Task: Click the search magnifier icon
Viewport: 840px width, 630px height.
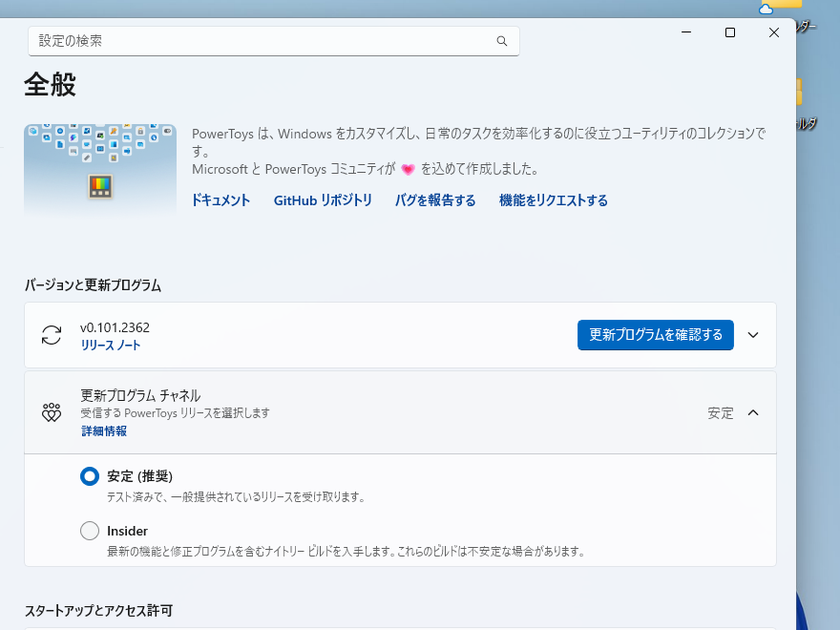Action: click(501, 41)
